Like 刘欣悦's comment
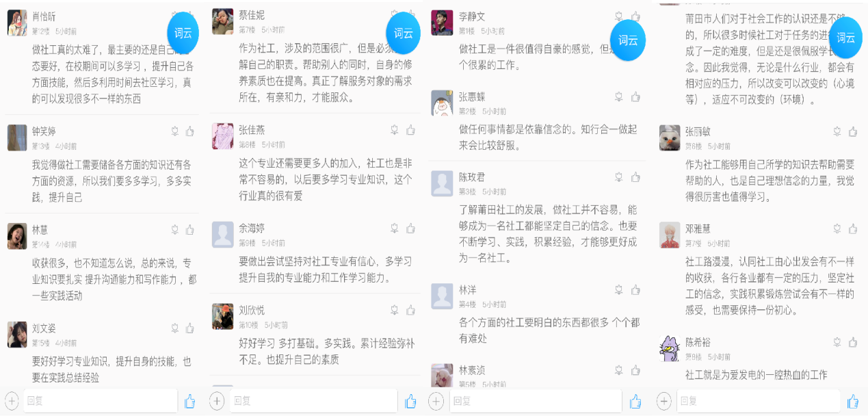The height and width of the screenshot is (416, 868). coord(410,310)
